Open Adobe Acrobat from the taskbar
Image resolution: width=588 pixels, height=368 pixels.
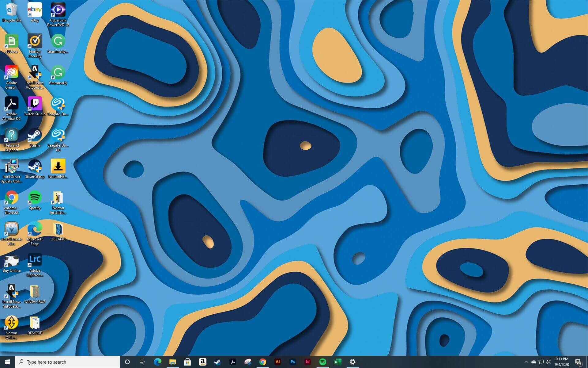(x=233, y=362)
